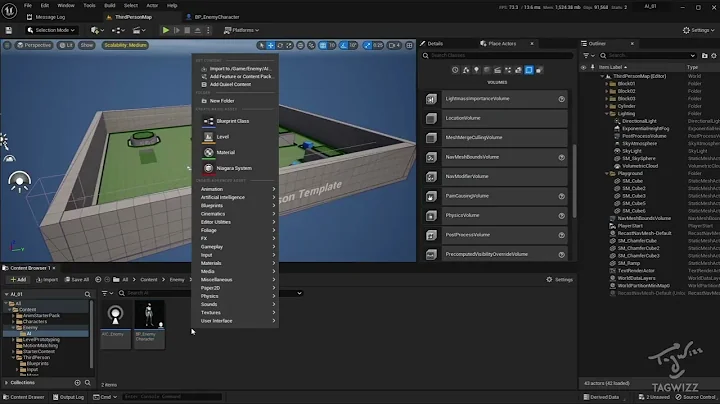Screen dimensions: 720x404
Task: Select the Enemy folder in tree
Action: click(x=30, y=328)
